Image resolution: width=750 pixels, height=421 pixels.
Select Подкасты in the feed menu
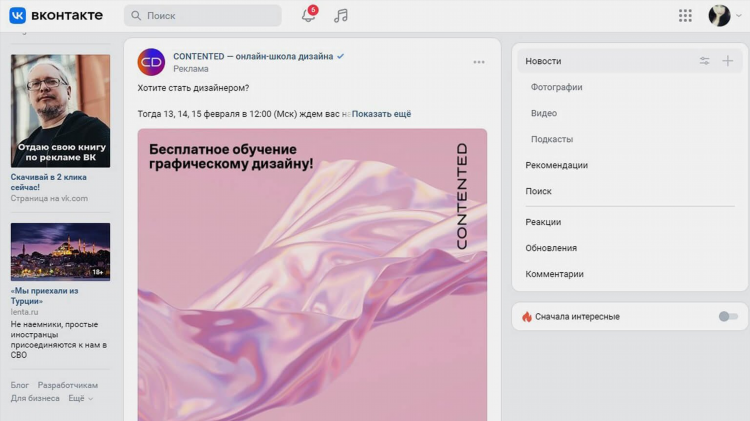pyautogui.click(x=551, y=139)
